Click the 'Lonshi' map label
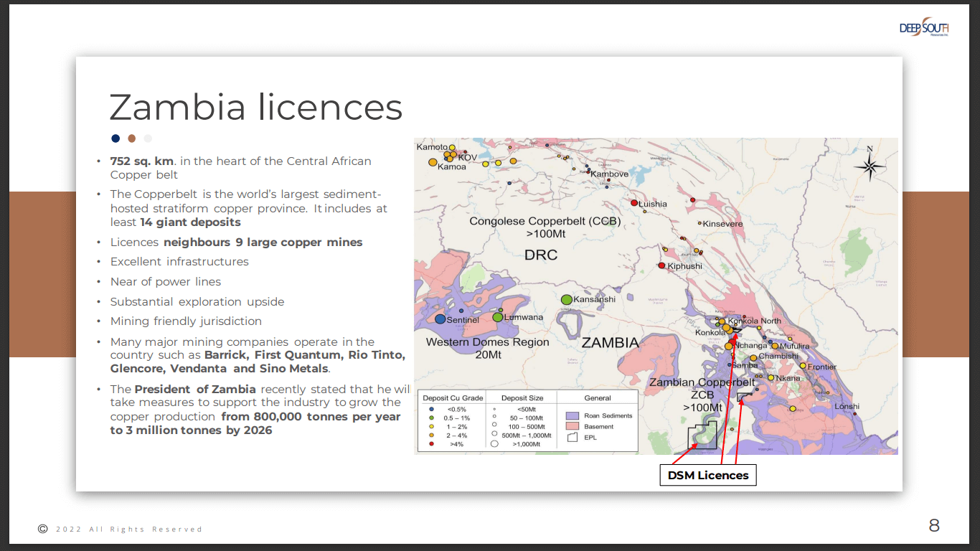The height and width of the screenshot is (551, 980). pos(847,407)
